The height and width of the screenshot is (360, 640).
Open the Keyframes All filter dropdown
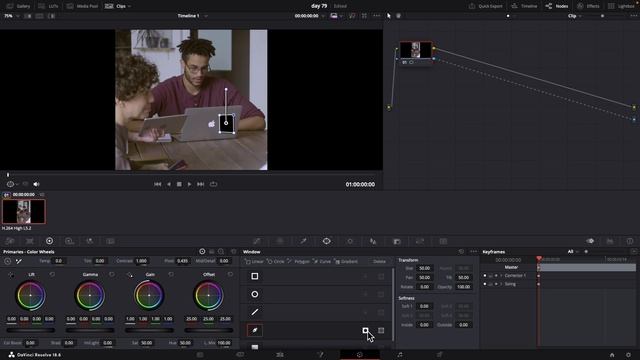(x=573, y=252)
